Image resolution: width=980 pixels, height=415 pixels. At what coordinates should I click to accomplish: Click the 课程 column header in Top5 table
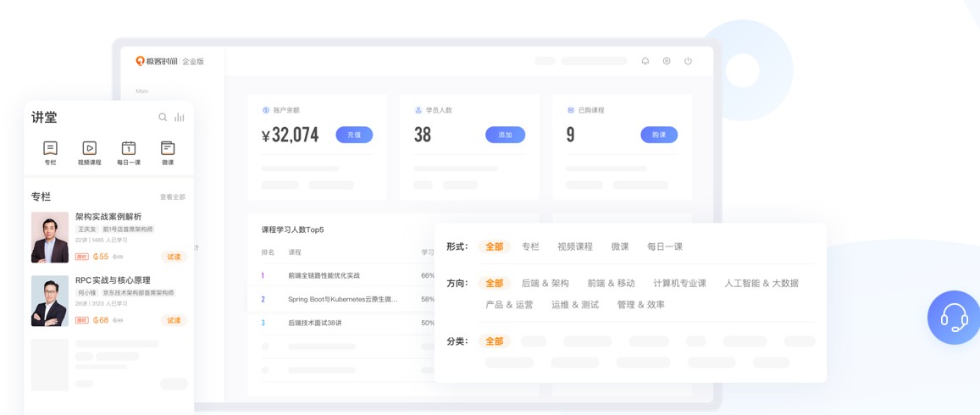click(295, 252)
